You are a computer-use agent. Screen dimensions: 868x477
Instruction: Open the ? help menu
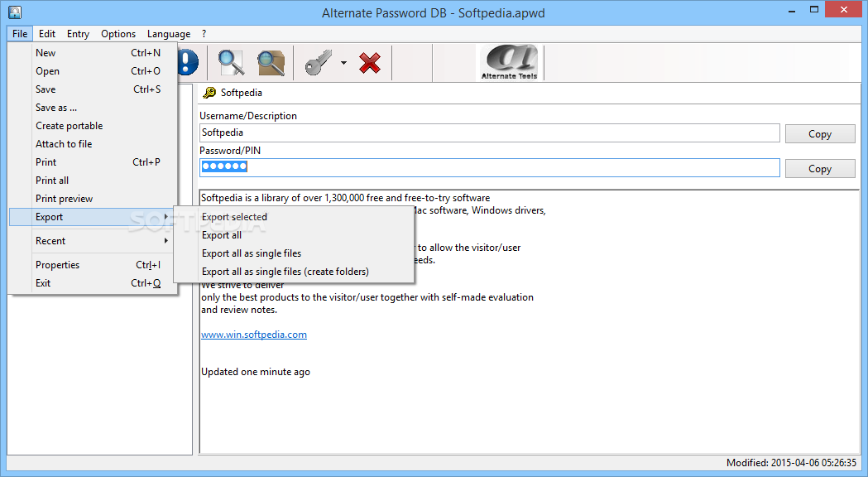(204, 34)
